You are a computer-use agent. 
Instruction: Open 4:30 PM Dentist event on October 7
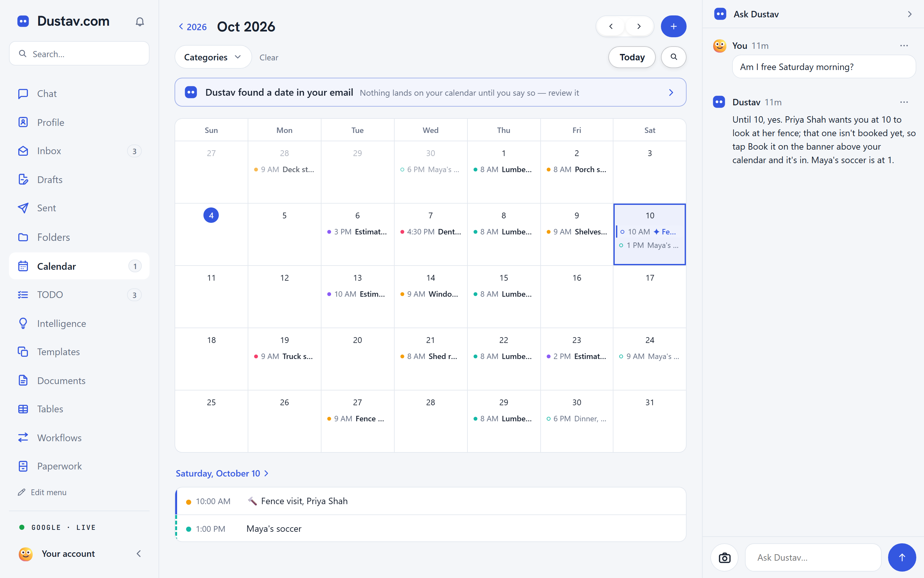(430, 232)
